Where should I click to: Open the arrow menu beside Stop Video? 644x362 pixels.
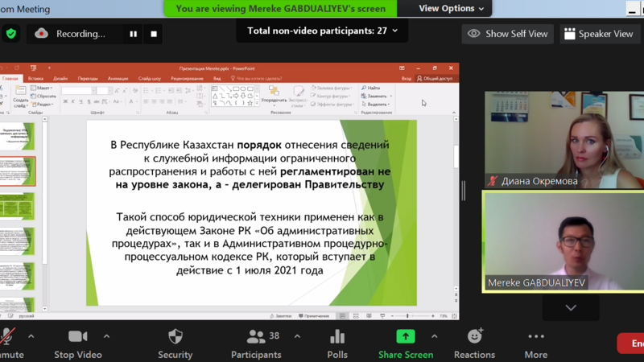[106, 336]
